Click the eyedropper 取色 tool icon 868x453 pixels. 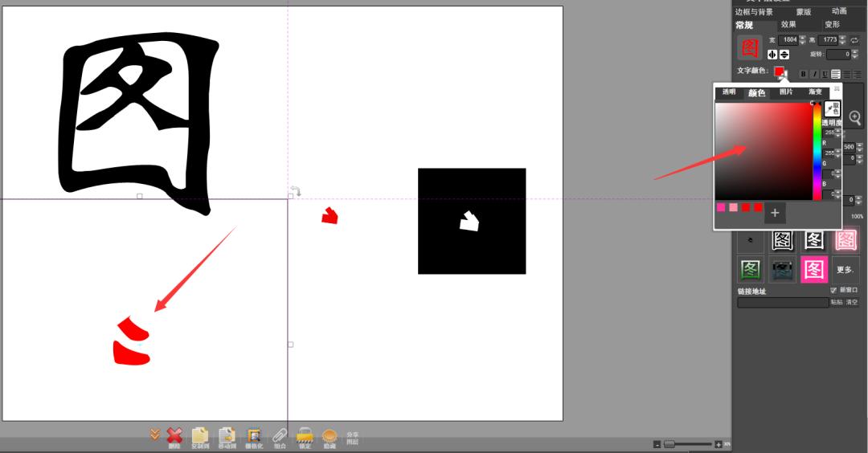pyautogui.click(x=833, y=108)
